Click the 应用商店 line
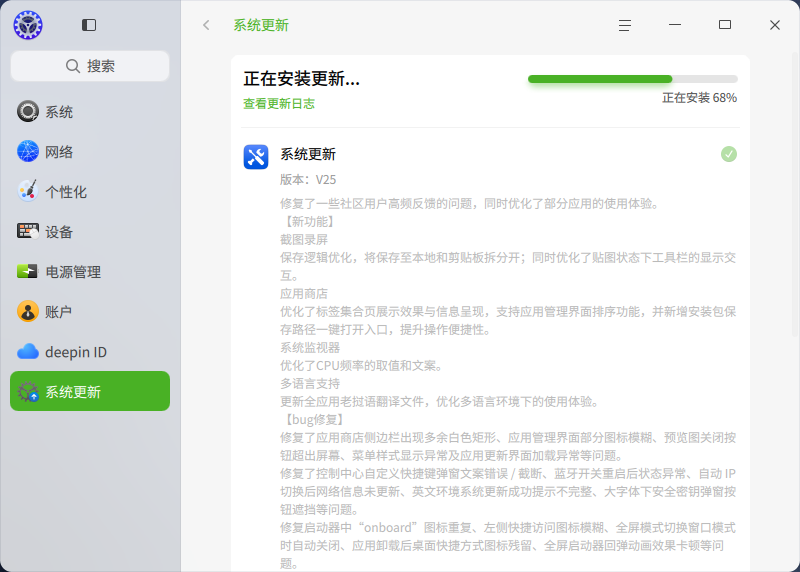This screenshot has height=572, width=800. tap(304, 293)
